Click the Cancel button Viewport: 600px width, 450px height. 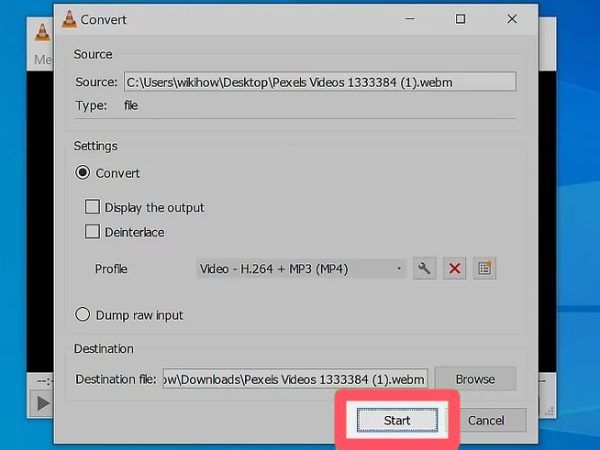(x=486, y=420)
